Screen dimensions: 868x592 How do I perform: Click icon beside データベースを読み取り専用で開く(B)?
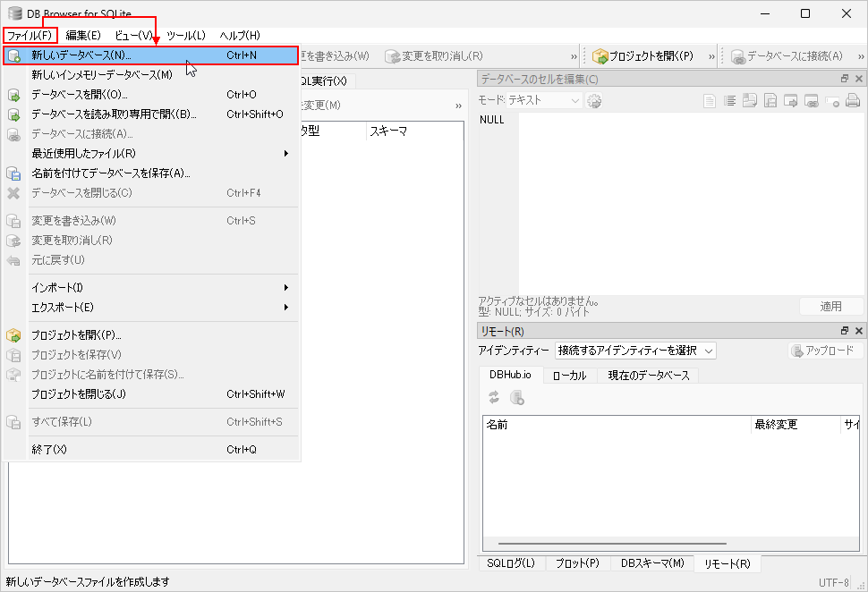[x=13, y=114]
